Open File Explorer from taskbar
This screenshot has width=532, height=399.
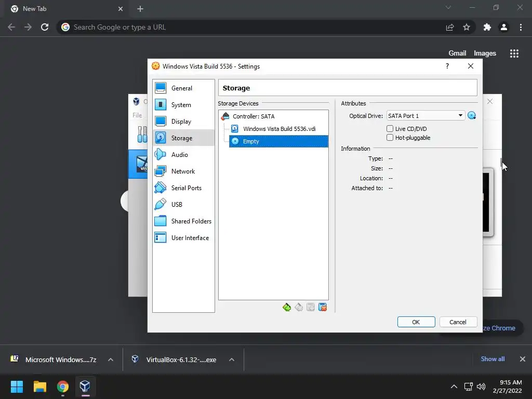pyautogui.click(x=39, y=387)
